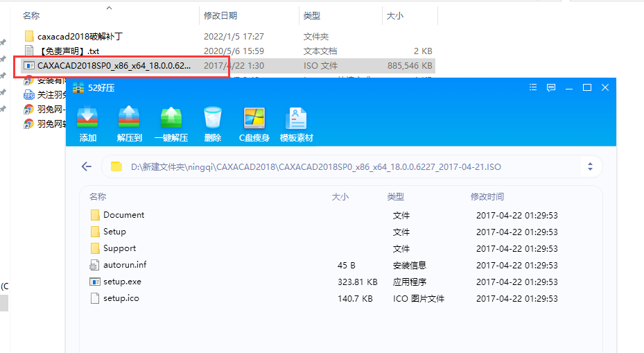Click the 一键解压 one-click extract icon
The image size is (644, 353).
[171, 117]
